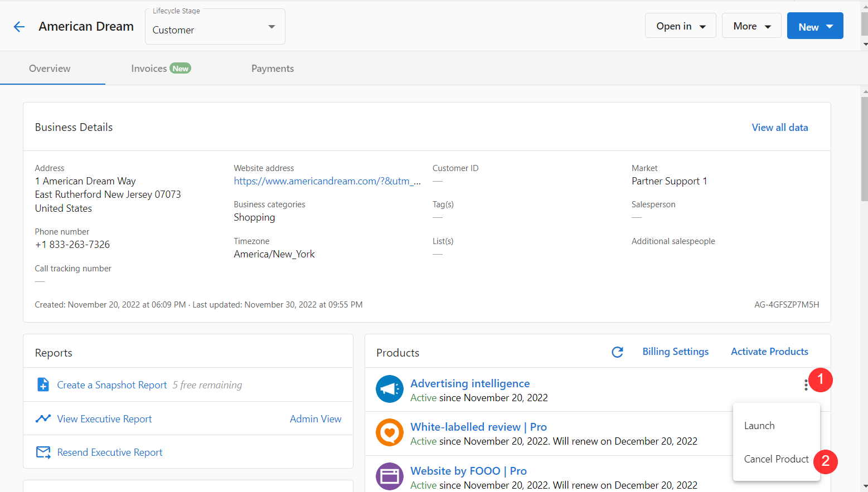Select Cancel Product from the menu

[x=776, y=459]
